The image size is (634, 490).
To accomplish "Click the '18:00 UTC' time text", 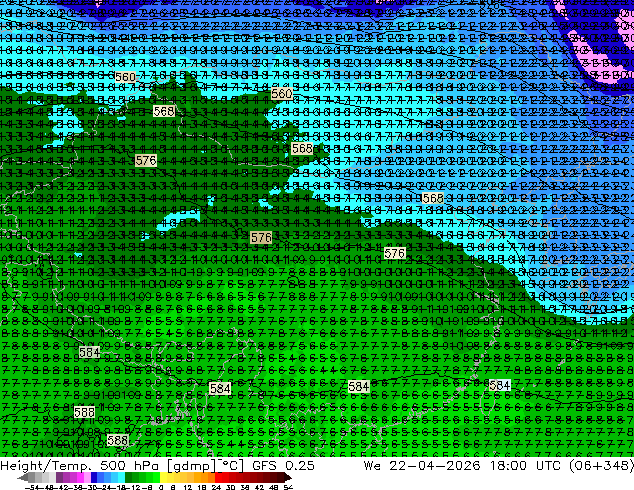I will click(525, 466).
